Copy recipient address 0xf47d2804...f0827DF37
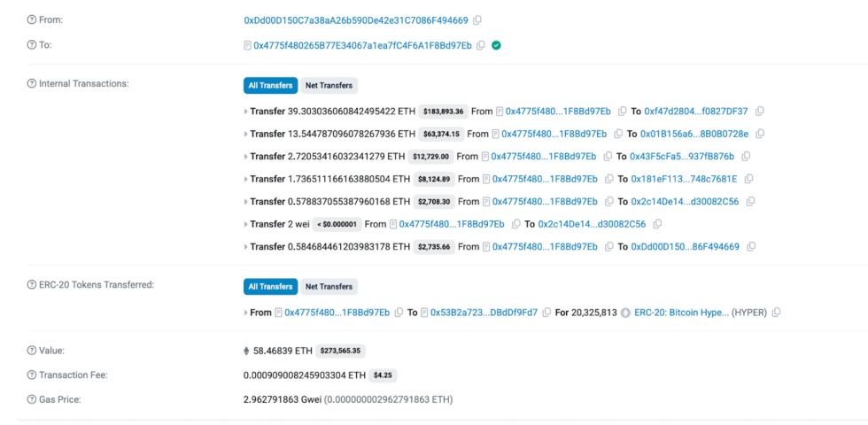868x425 pixels. pyautogui.click(x=760, y=112)
